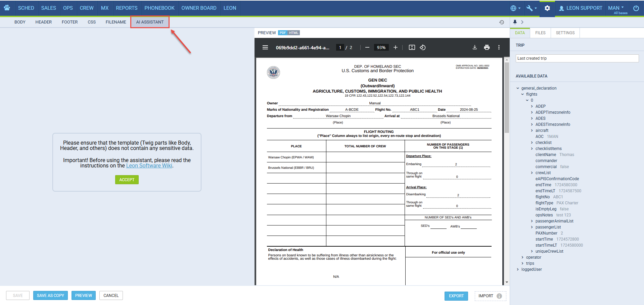This screenshot has width=644, height=305.
Task: Open the PHONEBOOK menu
Action: tap(159, 8)
